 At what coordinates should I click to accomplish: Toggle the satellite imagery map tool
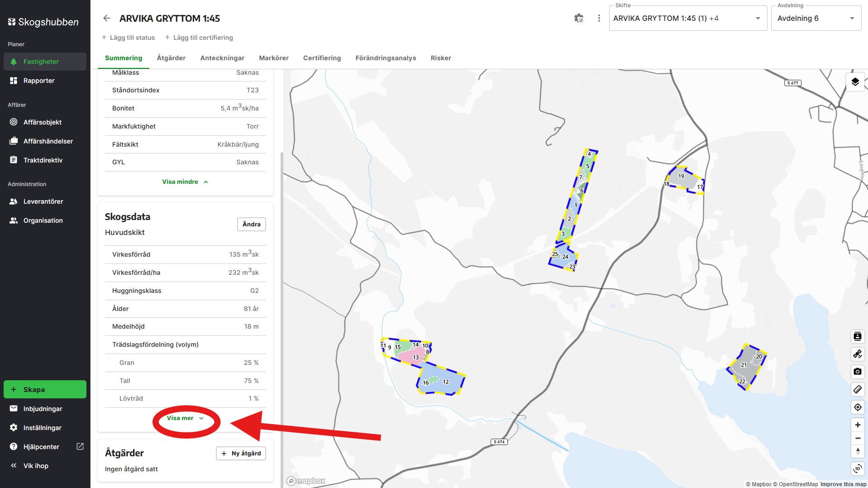[858, 354]
